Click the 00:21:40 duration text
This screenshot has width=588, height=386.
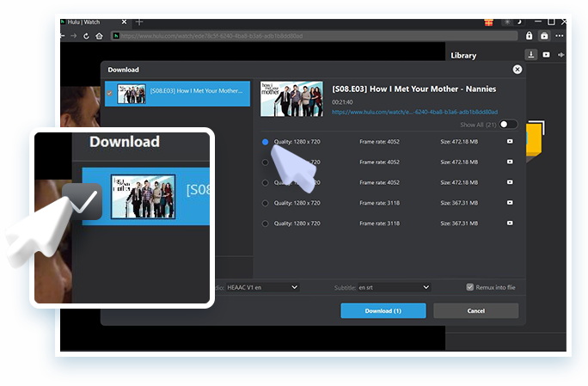pyautogui.click(x=342, y=102)
